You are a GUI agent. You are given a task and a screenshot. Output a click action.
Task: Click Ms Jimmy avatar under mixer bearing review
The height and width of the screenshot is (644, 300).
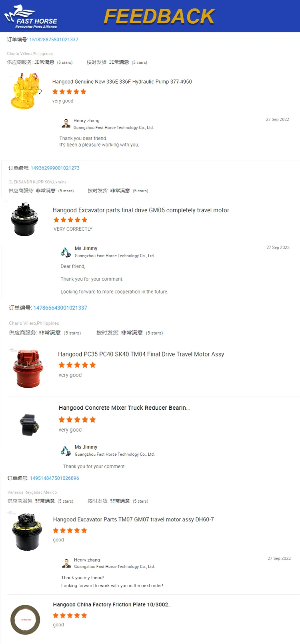coord(66,451)
